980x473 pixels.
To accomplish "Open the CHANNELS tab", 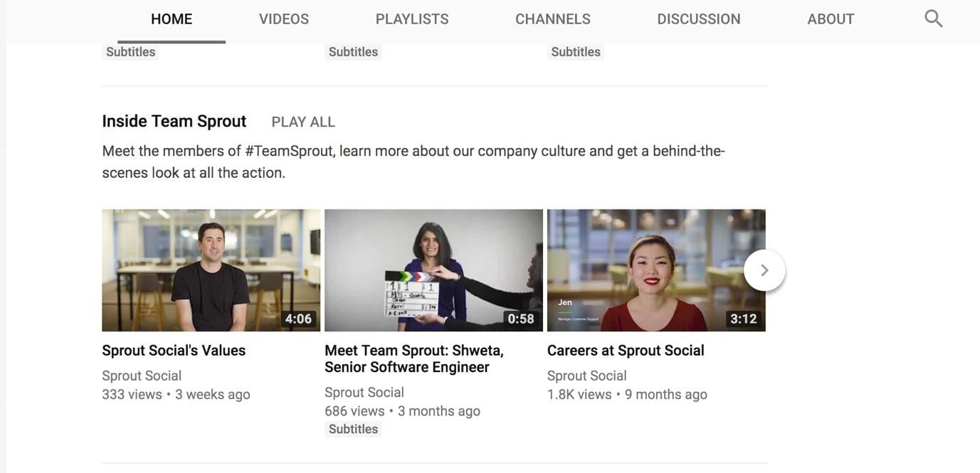I will 553,19.
